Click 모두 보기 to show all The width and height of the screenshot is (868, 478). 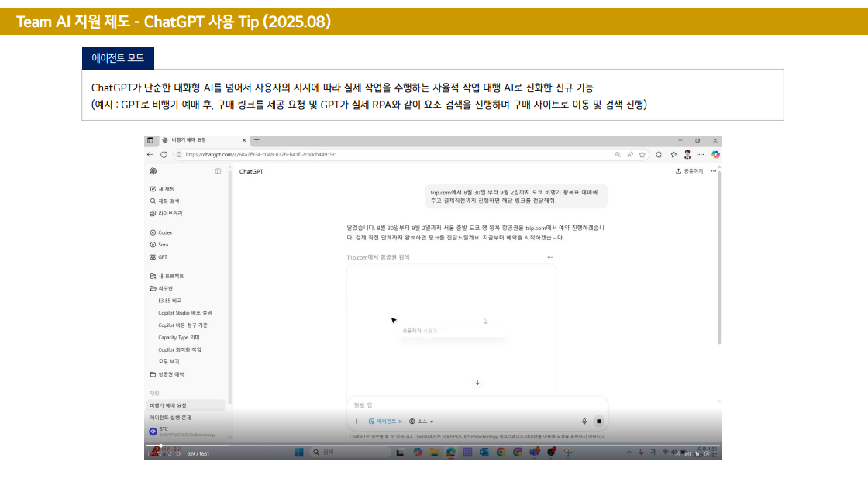coord(169,362)
